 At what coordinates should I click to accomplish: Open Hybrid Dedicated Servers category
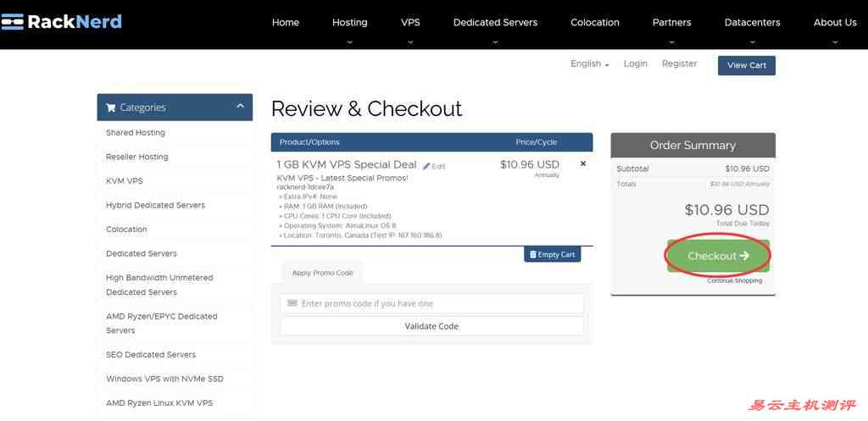156,205
